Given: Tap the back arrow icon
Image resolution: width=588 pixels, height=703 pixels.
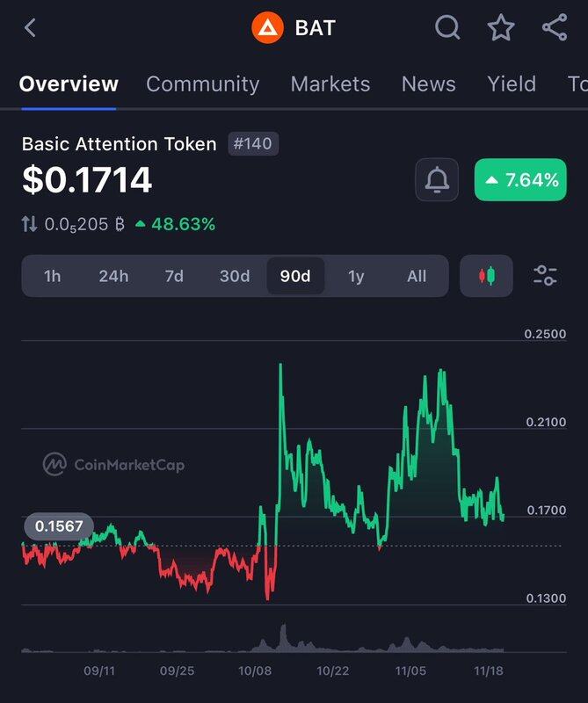Looking at the screenshot, I should [30, 28].
